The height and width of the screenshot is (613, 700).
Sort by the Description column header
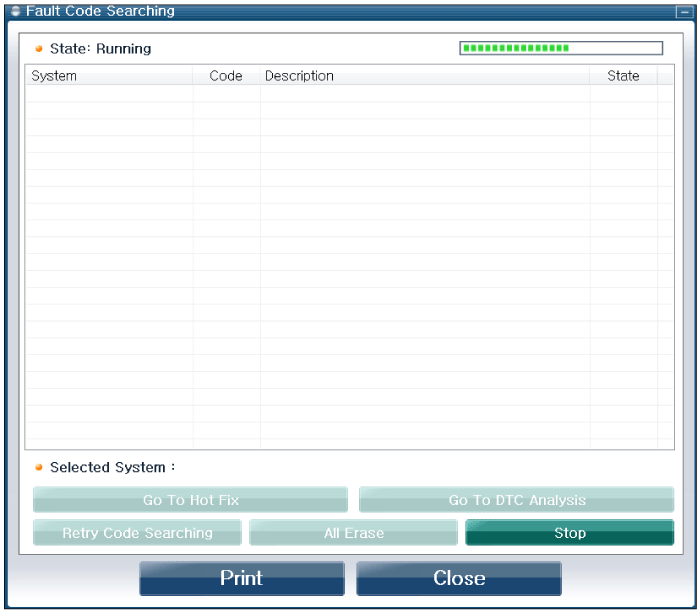click(x=425, y=75)
